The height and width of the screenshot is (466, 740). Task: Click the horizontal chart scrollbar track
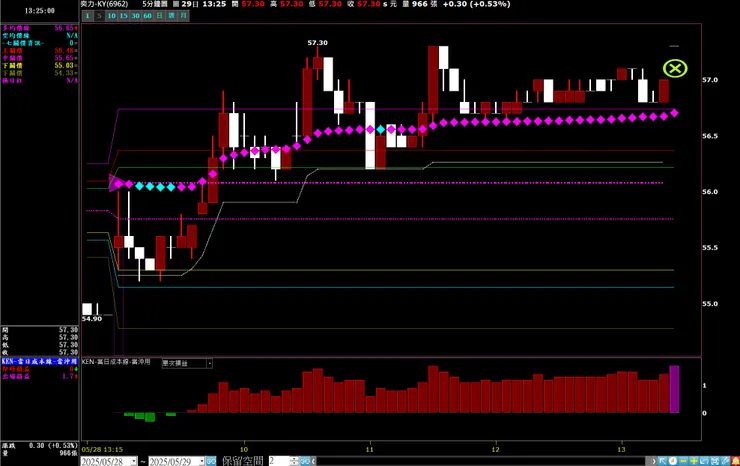coord(481,461)
